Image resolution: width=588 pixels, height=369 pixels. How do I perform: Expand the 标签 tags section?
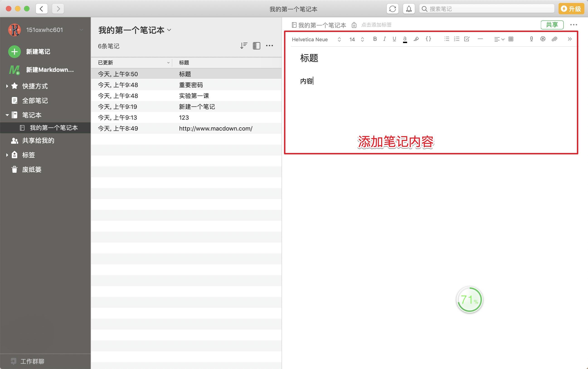pyautogui.click(x=7, y=155)
